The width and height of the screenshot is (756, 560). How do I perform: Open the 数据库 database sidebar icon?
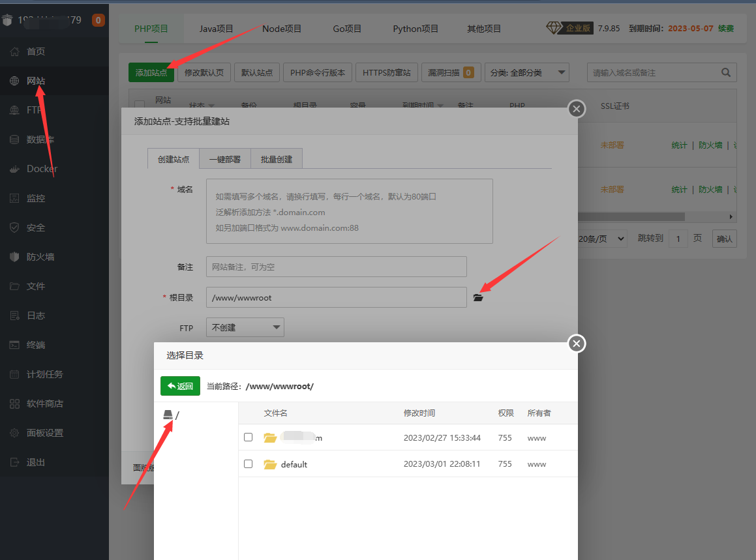tap(14, 140)
